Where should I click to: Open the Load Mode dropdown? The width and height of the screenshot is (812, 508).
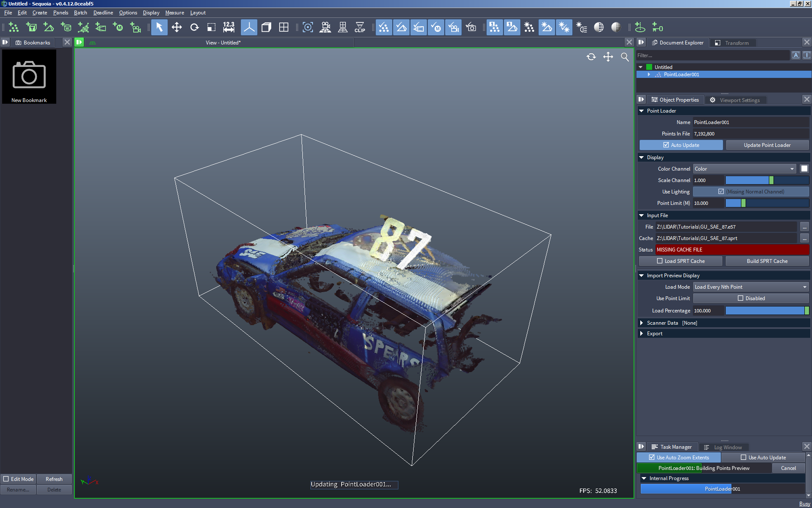(751, 287)
